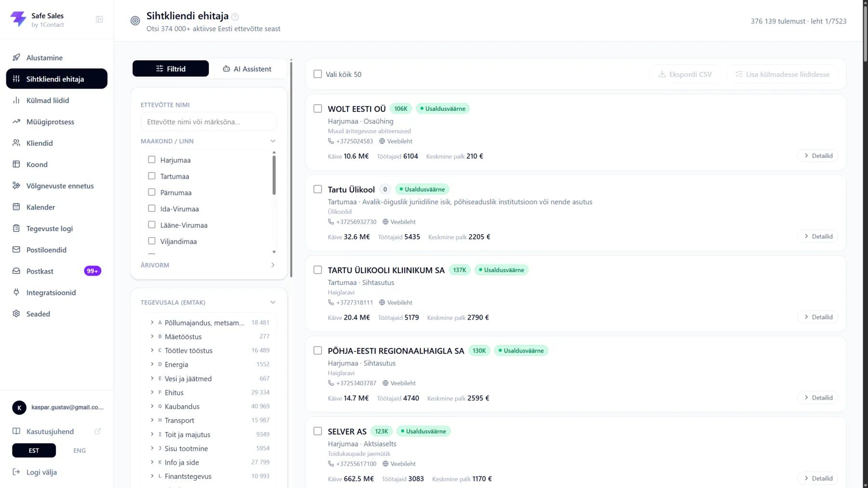
Task: Click the phone icon in the SELVER AS card
Action: [x=331, y=464]
